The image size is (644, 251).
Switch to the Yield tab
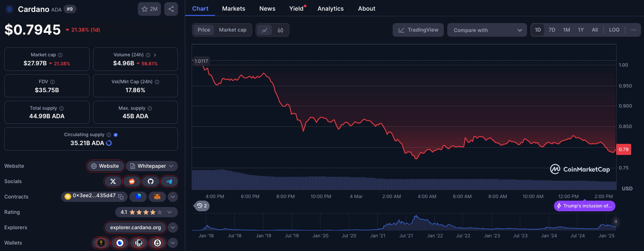tap(297, 9)
